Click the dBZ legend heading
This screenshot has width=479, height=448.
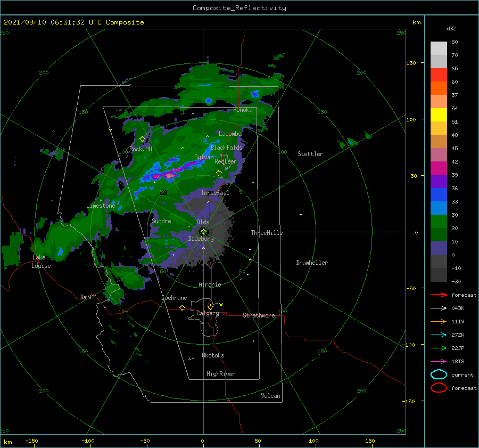(x=451, y=28)
